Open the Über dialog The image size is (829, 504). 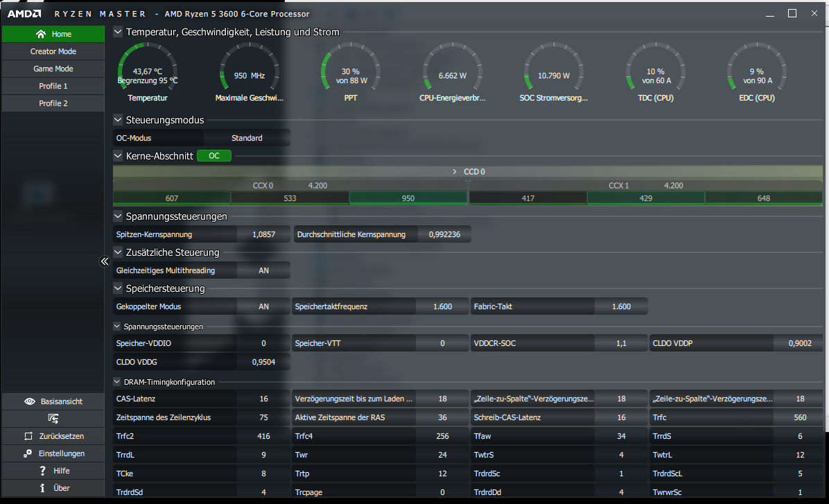click(x=53, y=488)
